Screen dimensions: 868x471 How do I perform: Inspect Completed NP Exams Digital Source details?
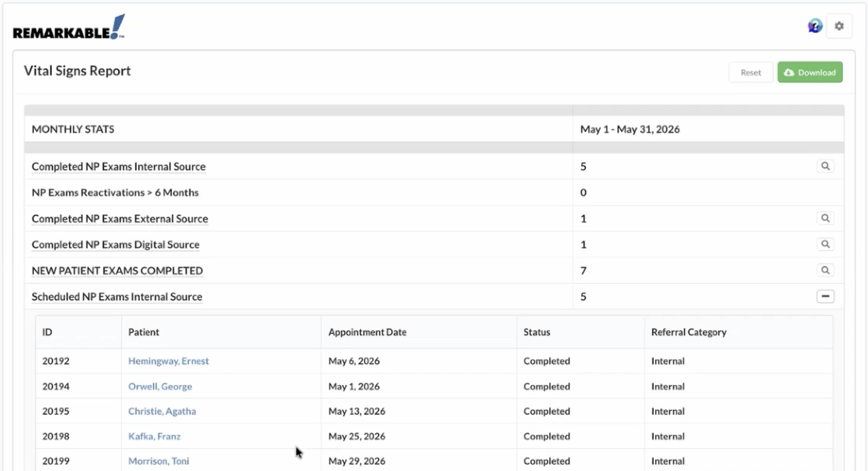[825, 244]
